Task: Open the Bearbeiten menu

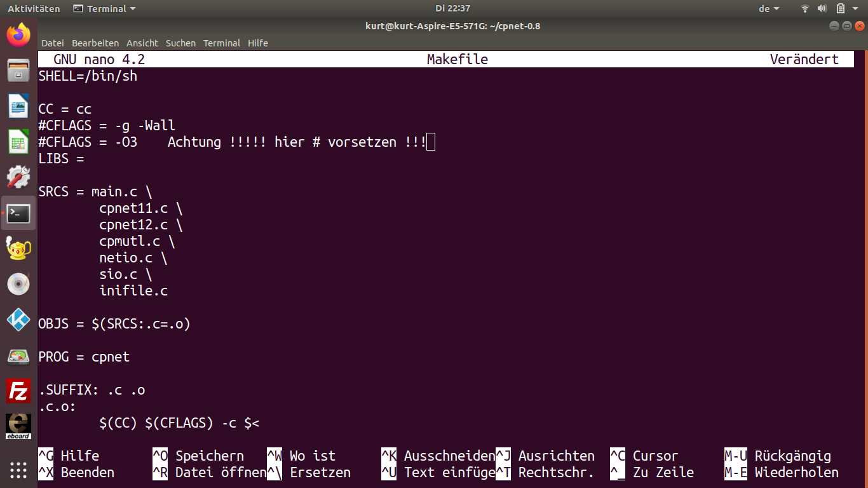Action: (95, 43)
